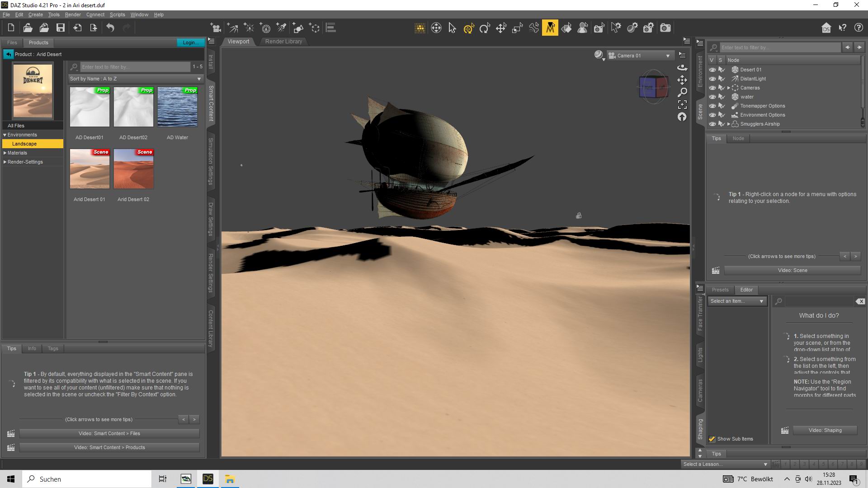Click the Undo arrow icon
This screenshot has width=868, height=488.
tap(110, 28)
